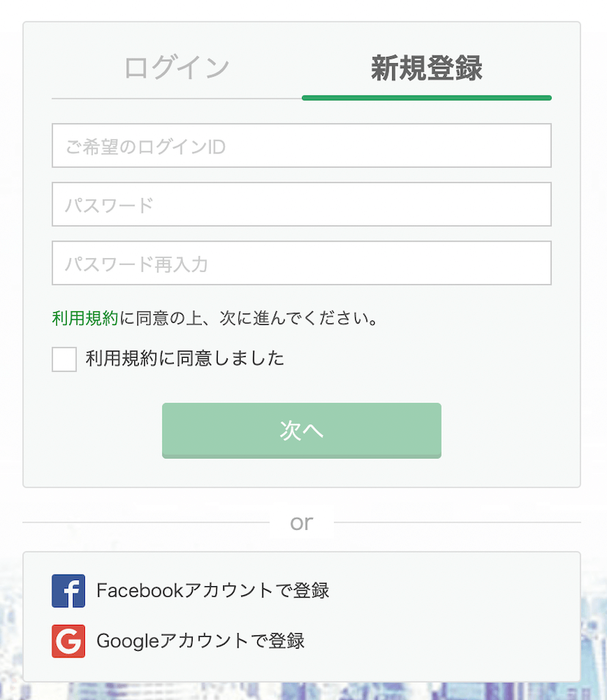Click the gray line under ログイン tab
Image resolution: width=607 pixels, height=700 pixels.
coord(177,98)
